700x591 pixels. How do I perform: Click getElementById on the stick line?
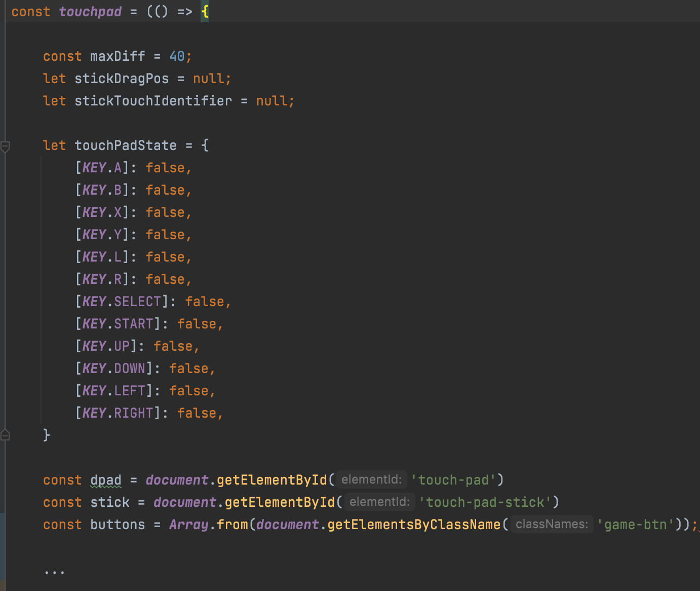coord(280,502)
